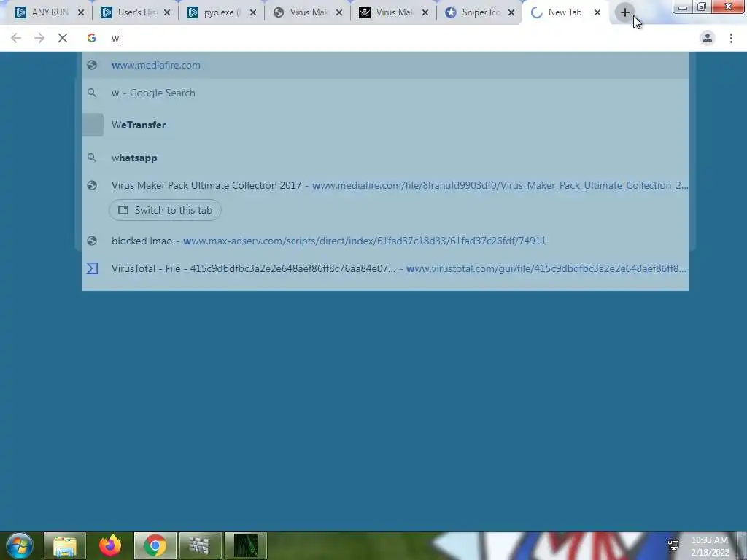Click the VirusTotal sigma icon
This screenshot has height=560, width=747.
click(x=92, y=268)
